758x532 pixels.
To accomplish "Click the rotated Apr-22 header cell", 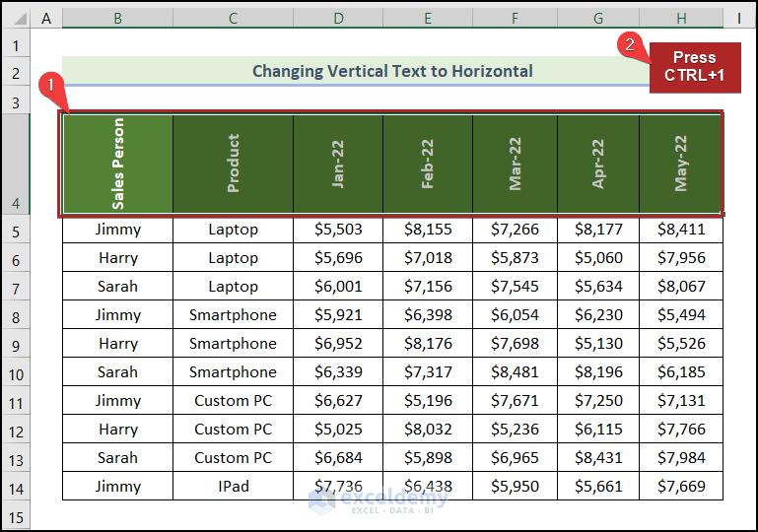I will (x=598, y=165).
